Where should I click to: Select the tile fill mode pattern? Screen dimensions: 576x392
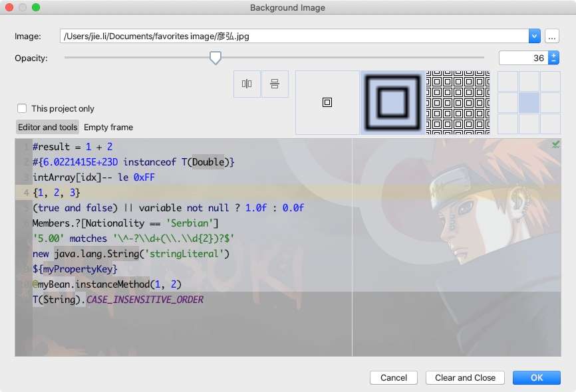coord(458,102)
